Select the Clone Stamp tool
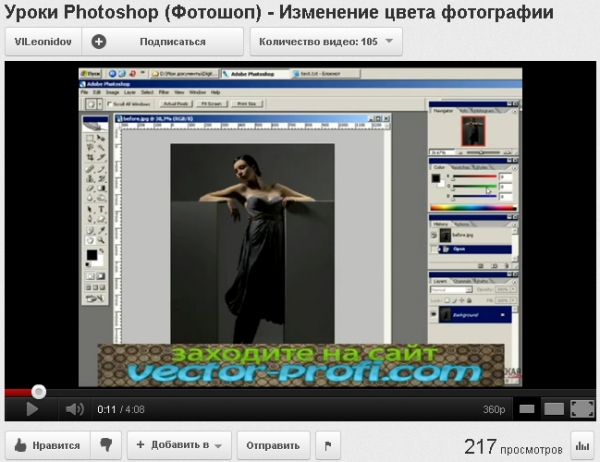The height and width of the screenshot is (462, 600). click(90, 179)
